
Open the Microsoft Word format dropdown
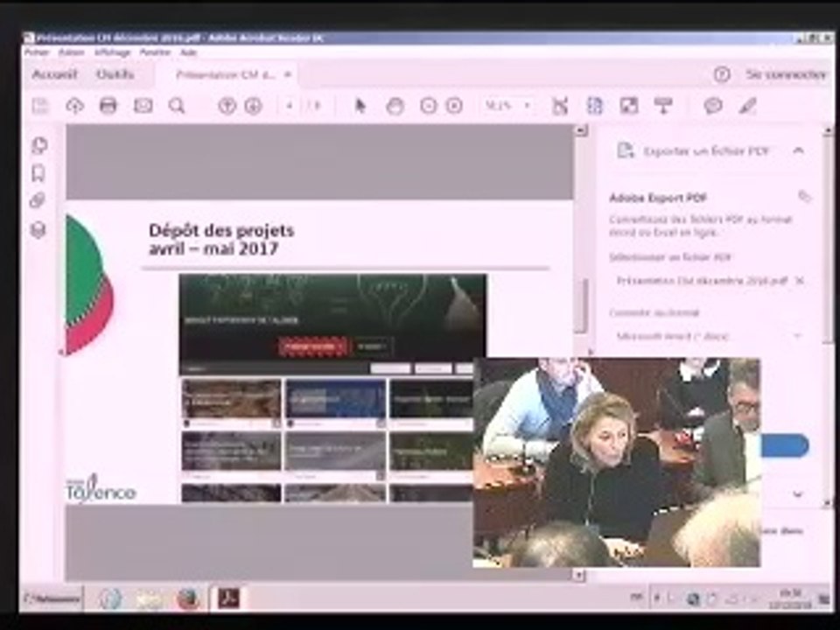pos(709,336)
